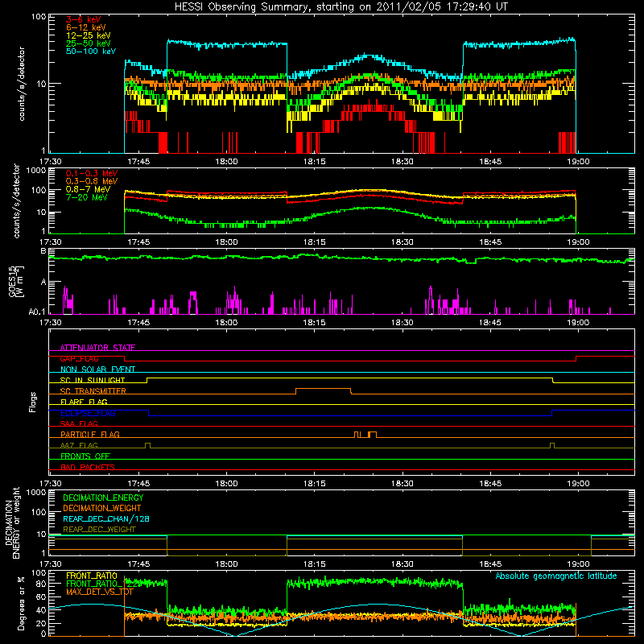Screen dimensions: 644x644
Task: Click the DECIMATION_ENERGY legend entry
Action: click(103, 497)
